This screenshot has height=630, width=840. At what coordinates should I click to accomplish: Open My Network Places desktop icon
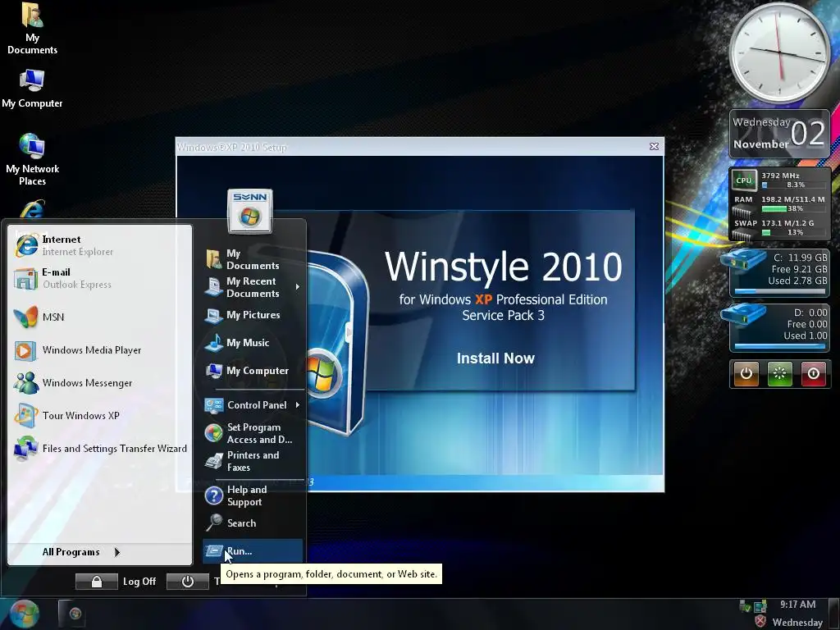(32, 159)
